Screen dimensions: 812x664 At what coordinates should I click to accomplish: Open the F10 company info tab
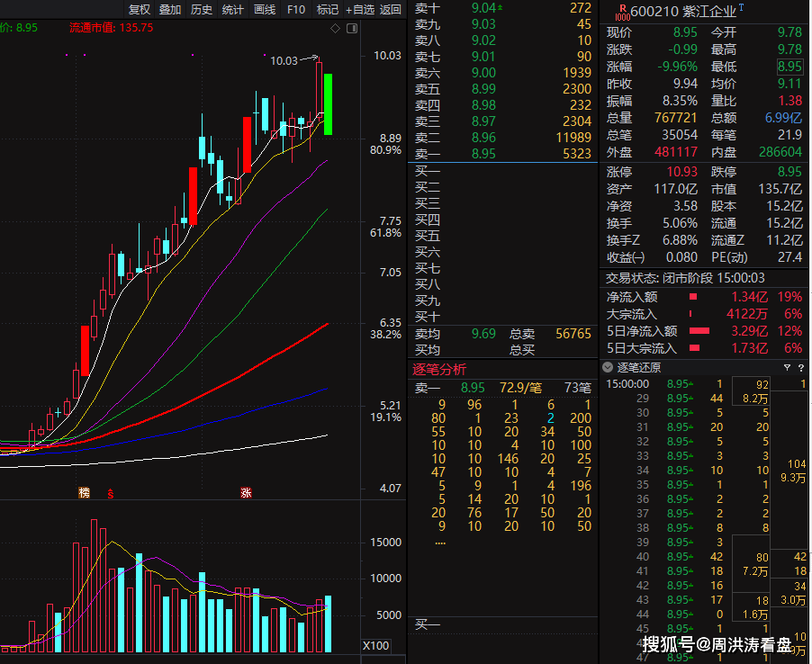pos(295,10)
